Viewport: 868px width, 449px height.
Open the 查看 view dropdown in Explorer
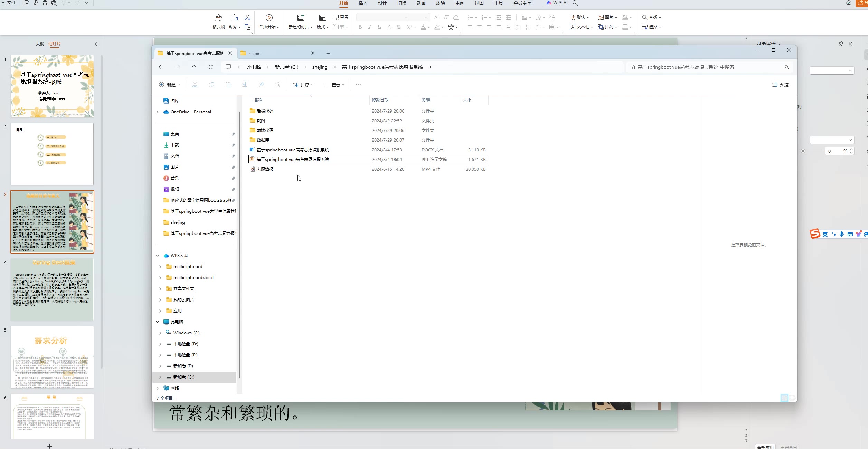pos(334,85)
